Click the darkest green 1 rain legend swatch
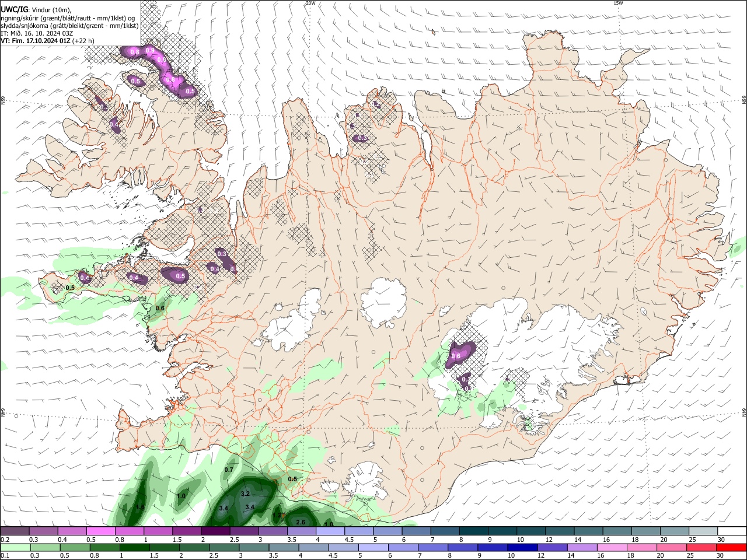Viewport: 747px width, 560px height. click(135, 547)
